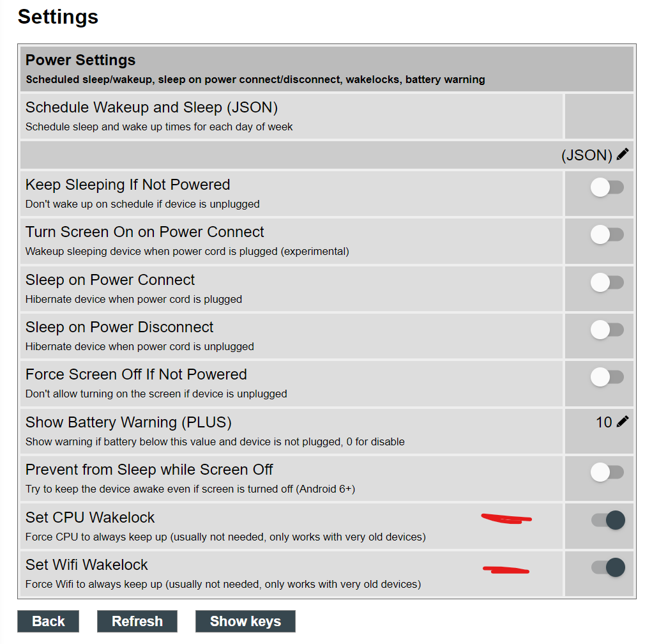The image size is (652, 644).
Task: Select Show Battery Warning (PLUS) title
Action: tap(128, 422)
